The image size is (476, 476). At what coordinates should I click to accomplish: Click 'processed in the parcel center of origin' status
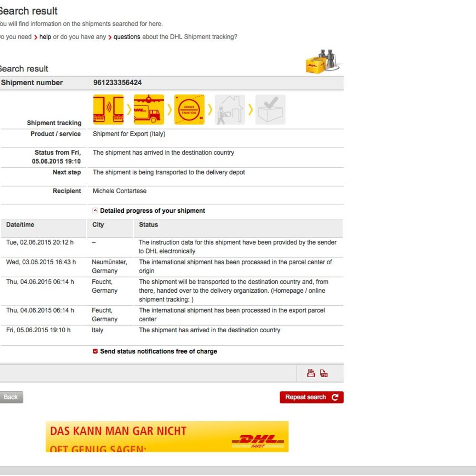coord(236,266)
